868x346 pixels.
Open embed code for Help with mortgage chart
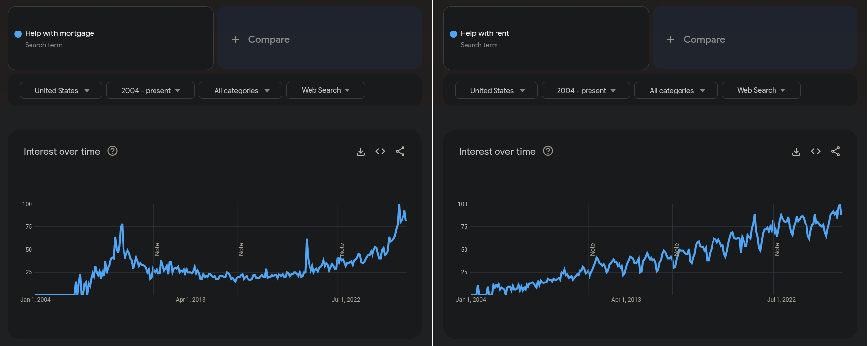pos(380,151)
